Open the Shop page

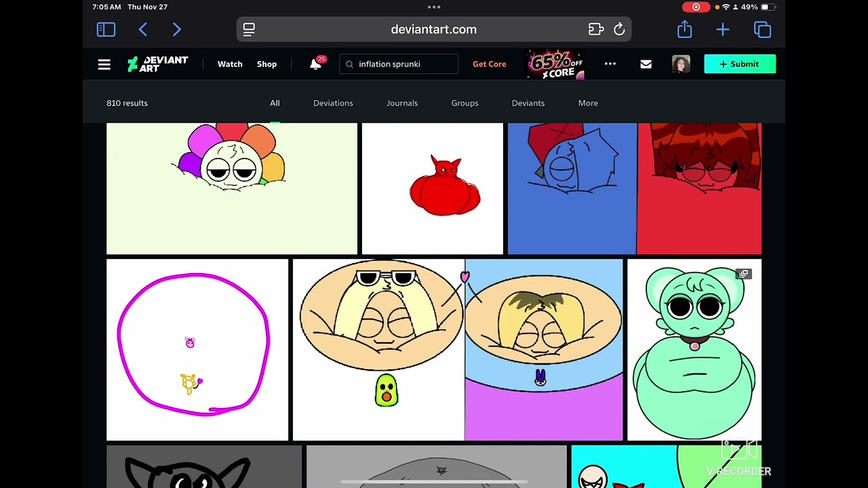[267, 64]
